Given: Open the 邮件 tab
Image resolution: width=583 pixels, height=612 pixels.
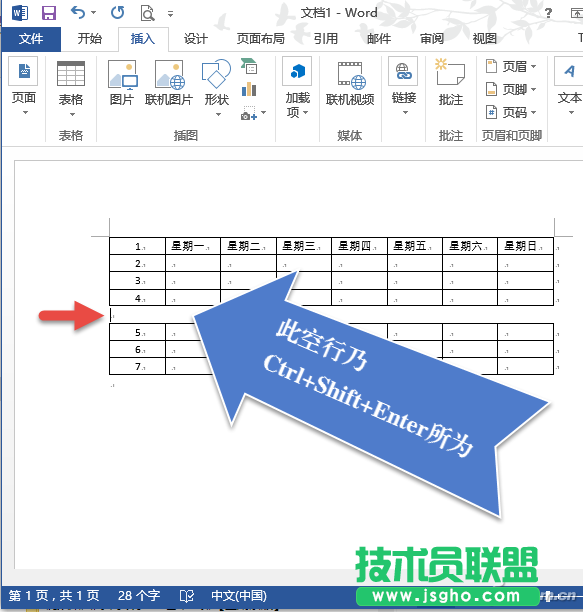Looking at the screenshot, I should coord(379,39).
